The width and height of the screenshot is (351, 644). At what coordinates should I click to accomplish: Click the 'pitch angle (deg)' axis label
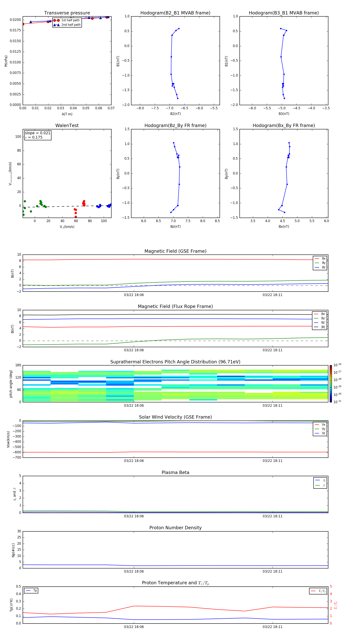(11, 384)
